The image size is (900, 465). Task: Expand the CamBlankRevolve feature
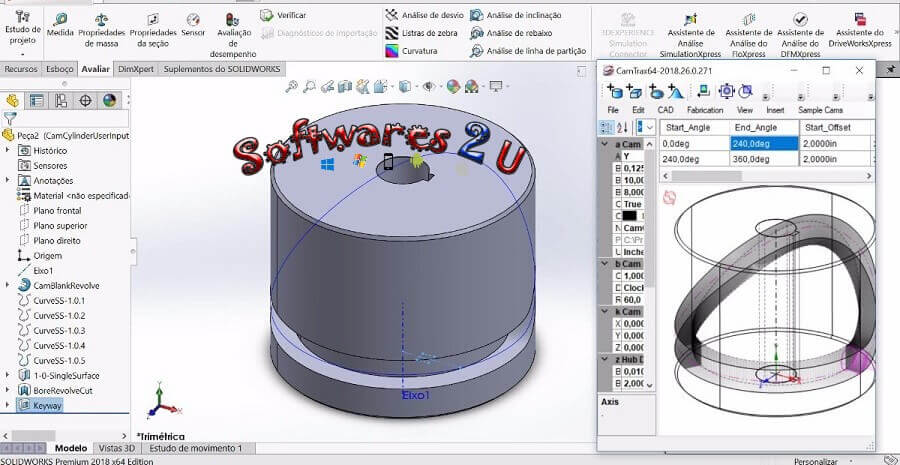[7, 285]
